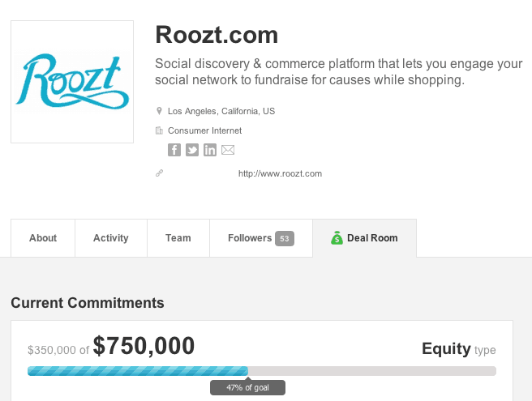
Task: Click the chain link icon near website URL
Action: point(160,173)
